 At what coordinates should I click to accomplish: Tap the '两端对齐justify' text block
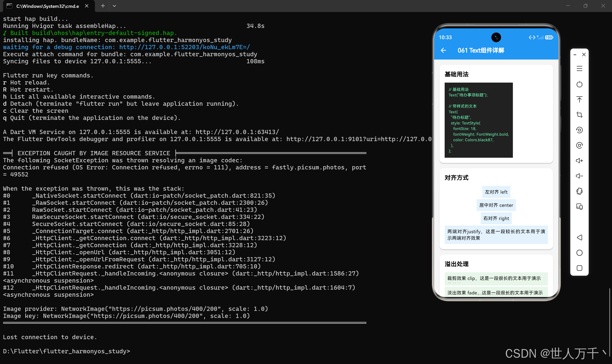(496, 235)
